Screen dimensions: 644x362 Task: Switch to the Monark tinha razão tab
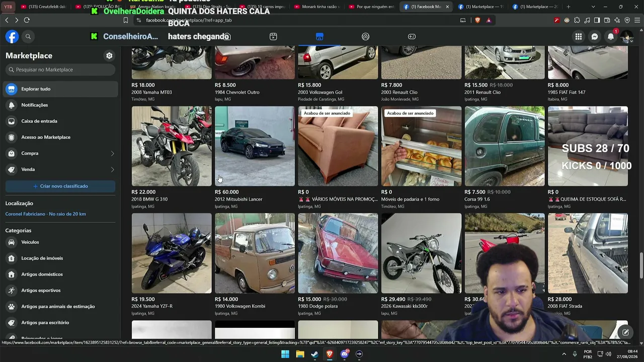(318, 7)
